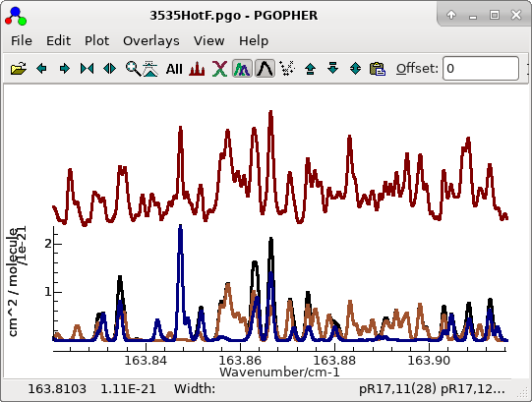Toggle the dotted residuals scatter icon

(287, 69)
